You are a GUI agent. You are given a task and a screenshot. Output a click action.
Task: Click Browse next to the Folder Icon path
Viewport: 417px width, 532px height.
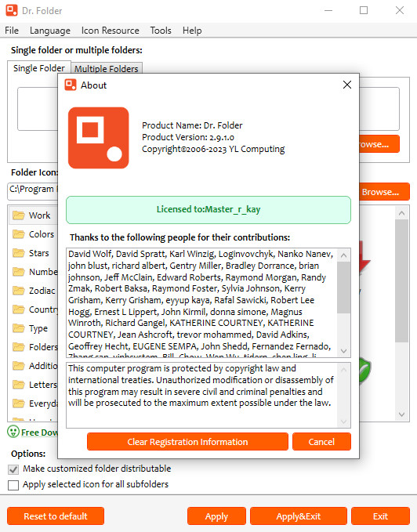point(384,192)
